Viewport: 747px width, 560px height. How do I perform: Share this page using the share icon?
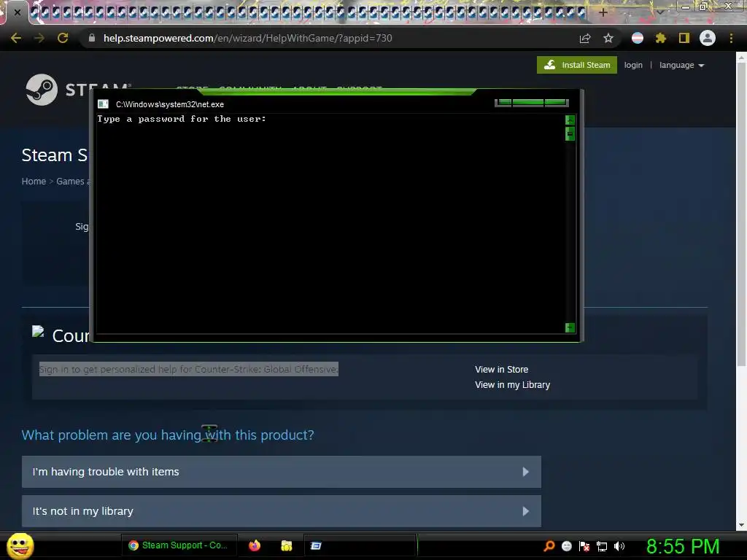(585, 39)
